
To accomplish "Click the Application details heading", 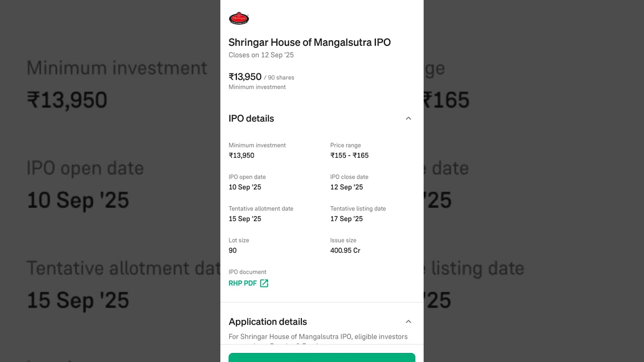I will 268,322.
